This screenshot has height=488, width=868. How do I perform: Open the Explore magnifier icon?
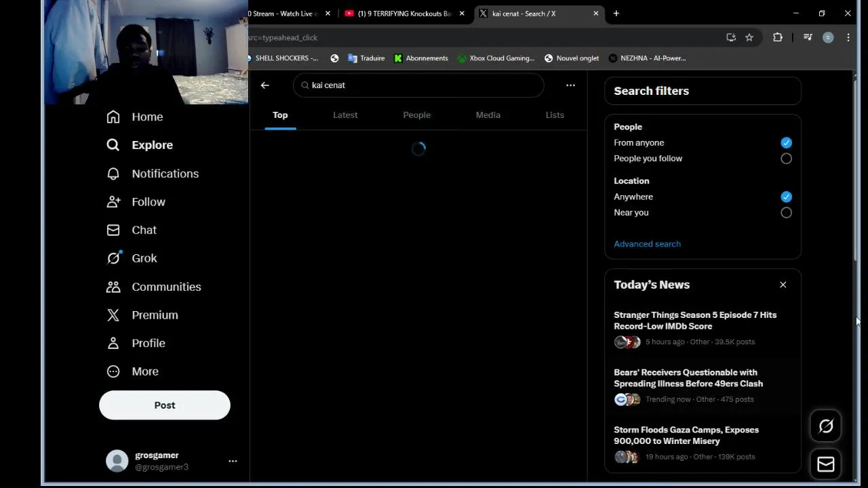113,145
